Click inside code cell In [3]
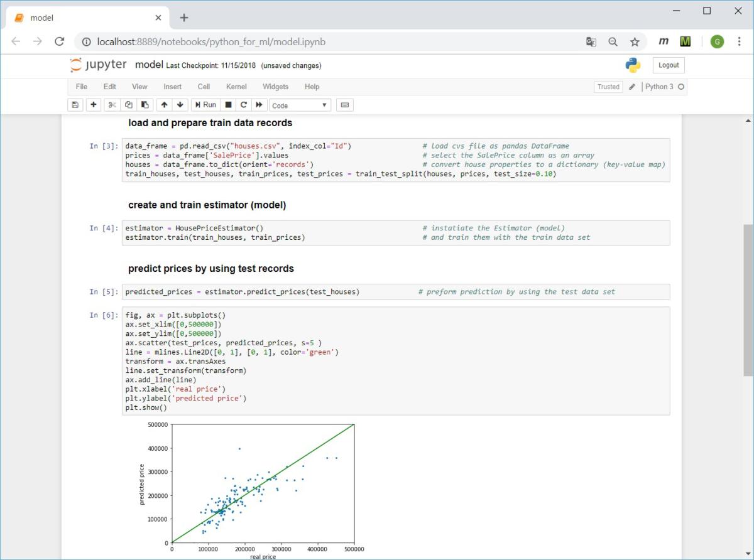 [x=396, y=160]
